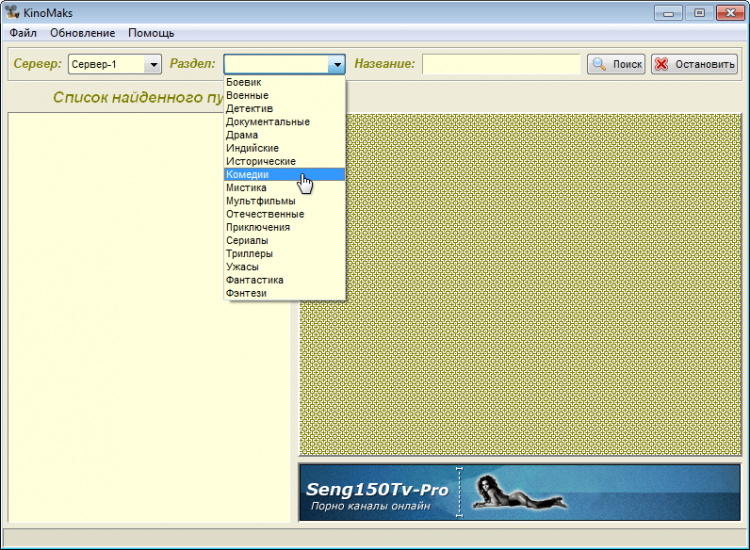Select the Документальные category
This screenshot has height=550, width=750.
[285, 121]
